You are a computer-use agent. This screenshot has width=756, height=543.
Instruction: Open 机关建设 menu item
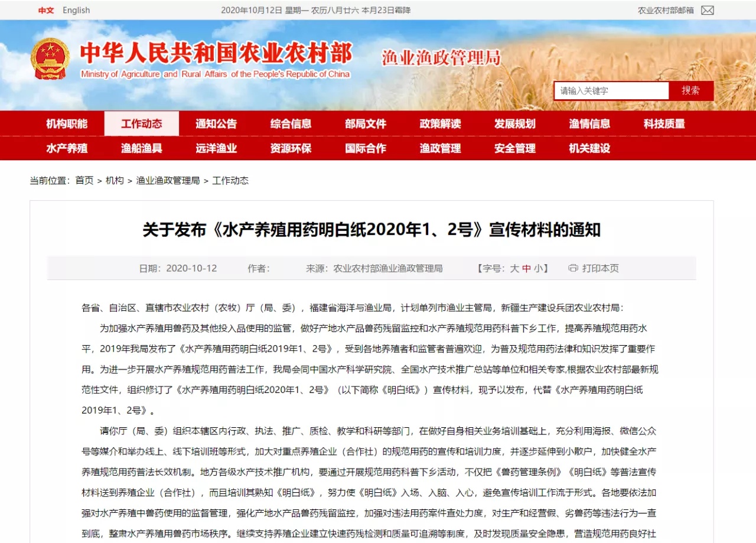point(590,148)
